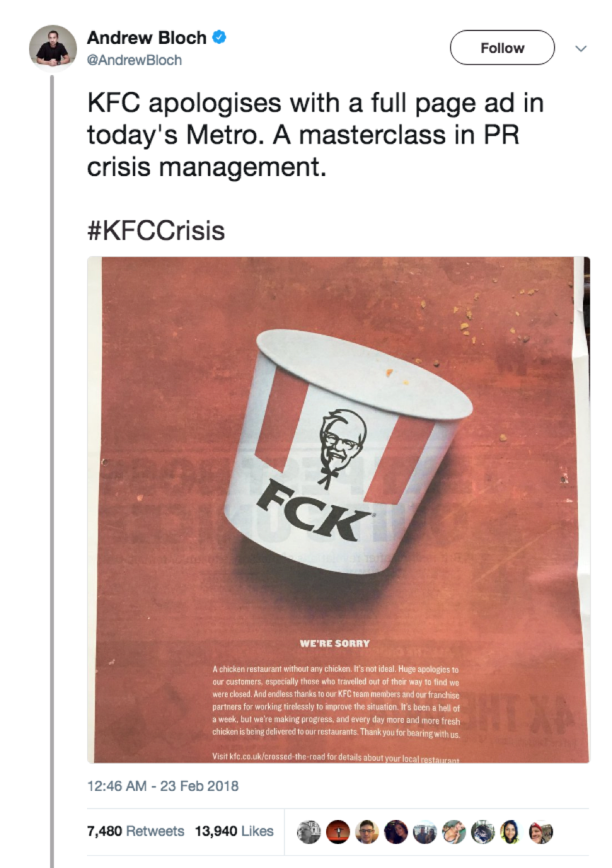This screenshot has height=868, width=612.
Task: View the 7,480 Retweets list
Action: (135, 831)
